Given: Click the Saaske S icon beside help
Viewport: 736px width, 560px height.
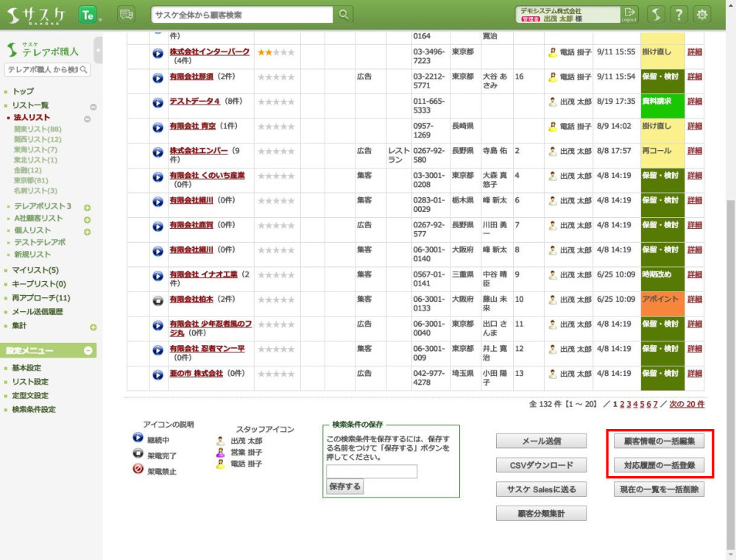Looking at the screenshot, I should [657, 15].
